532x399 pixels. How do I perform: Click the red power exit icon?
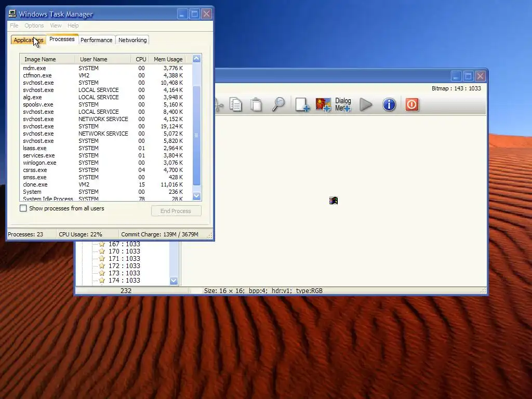[412, 104]
